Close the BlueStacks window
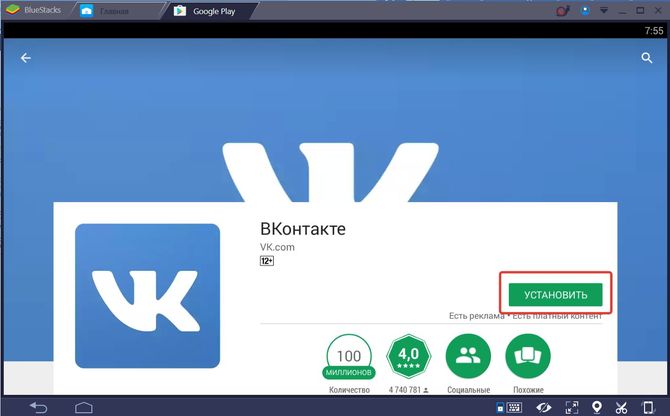 coord(658,10)
